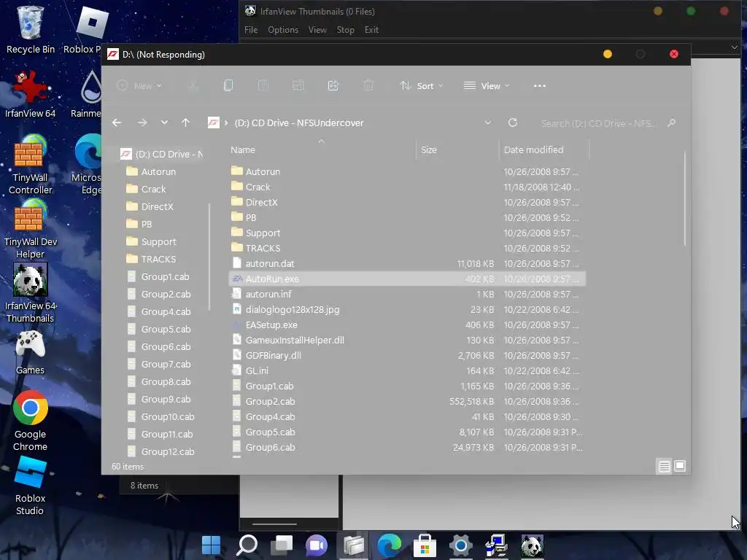
Task: Select Autorun folder in navigation tree
Action: click(x=158, y=171)
